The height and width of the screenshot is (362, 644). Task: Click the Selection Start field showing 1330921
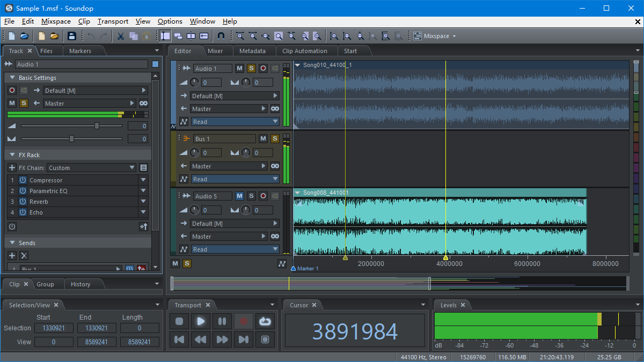[x=54, y=328]
